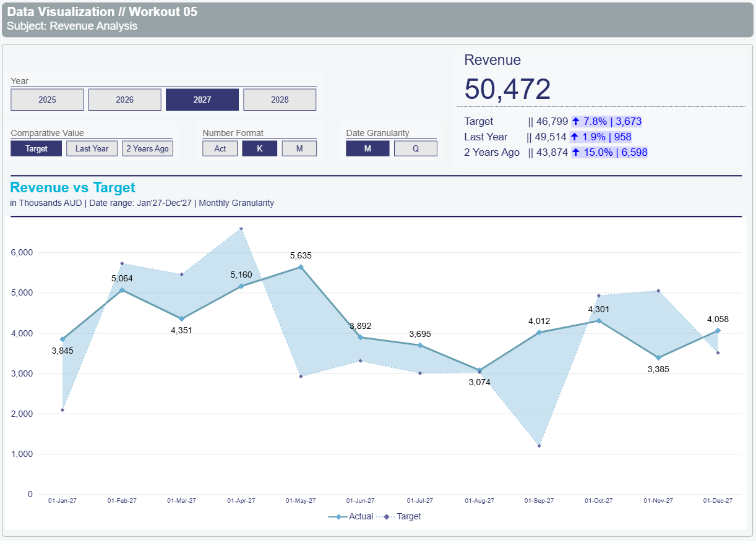Click the November data label 3,385
This screenshot has width=756, height=541.
[x=658, y=369]
